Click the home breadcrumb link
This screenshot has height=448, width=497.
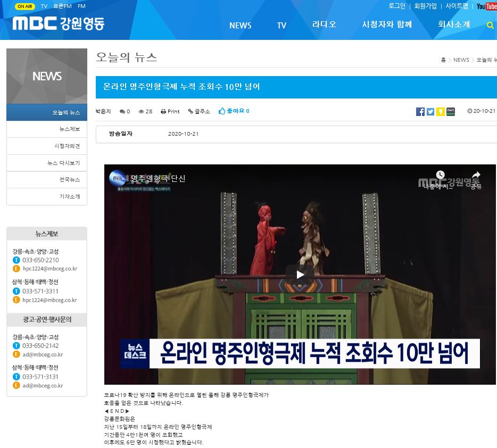click(x=443, y=60)
